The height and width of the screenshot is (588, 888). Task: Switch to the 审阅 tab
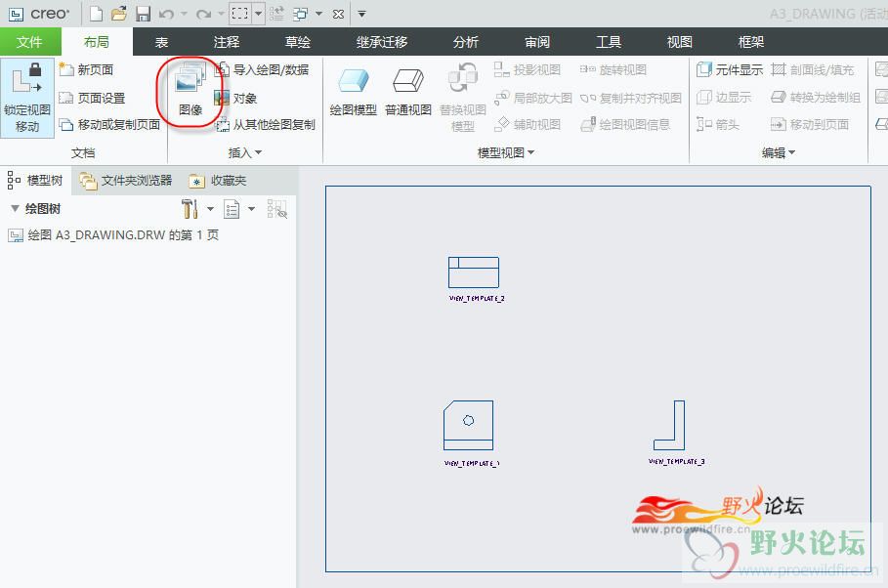[537, 42]
